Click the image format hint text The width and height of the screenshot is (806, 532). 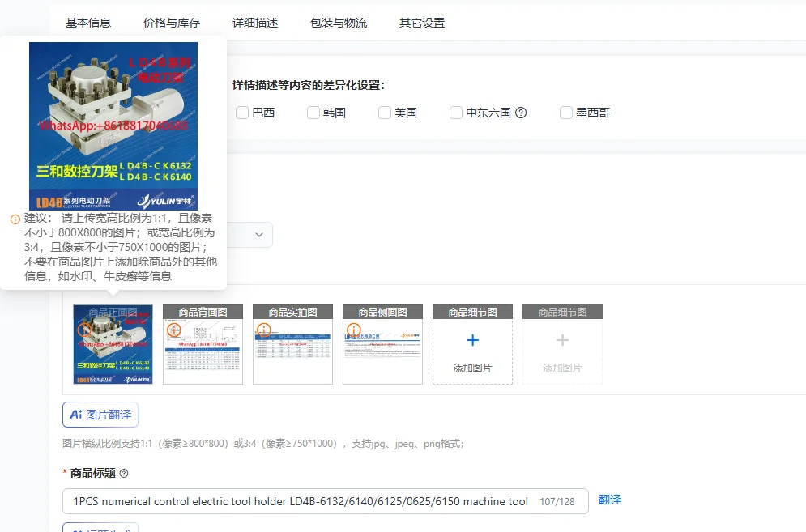coord(263,444)
